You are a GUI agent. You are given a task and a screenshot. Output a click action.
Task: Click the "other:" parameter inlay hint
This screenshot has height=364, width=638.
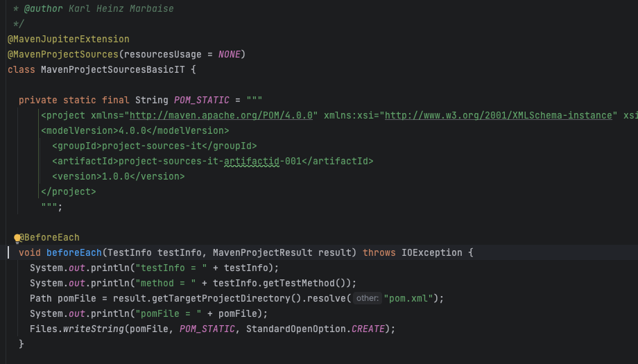click(368, 298)
